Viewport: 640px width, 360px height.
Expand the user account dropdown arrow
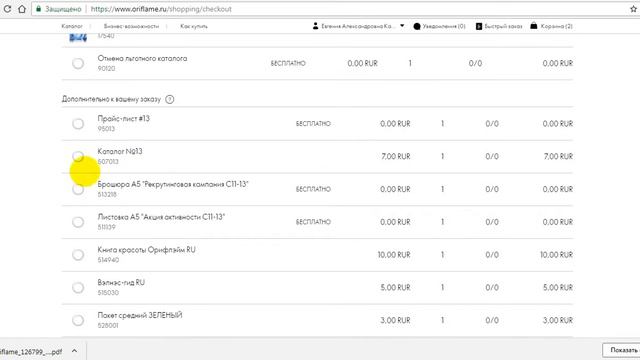coord(402,26)
